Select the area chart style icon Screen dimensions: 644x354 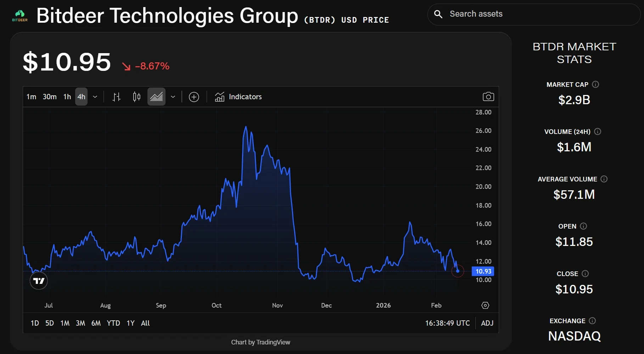pyautogui.click(x=156, y=97)
